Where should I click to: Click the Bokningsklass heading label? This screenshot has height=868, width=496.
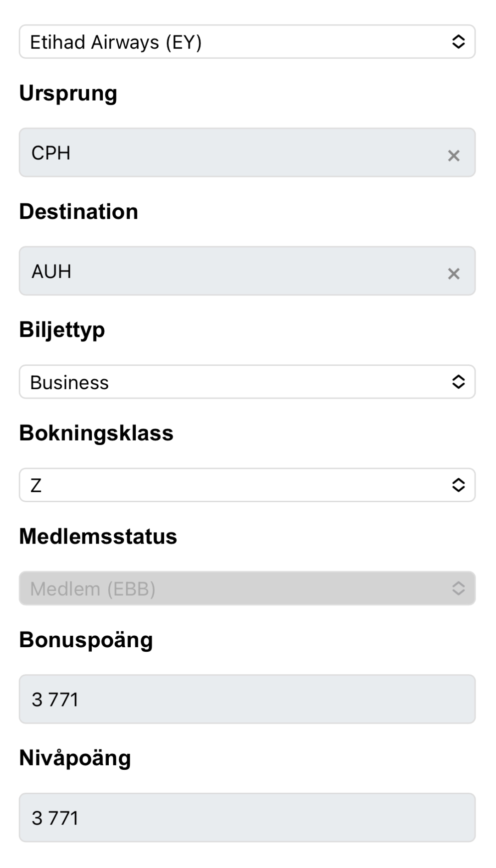tap(96, 433)
